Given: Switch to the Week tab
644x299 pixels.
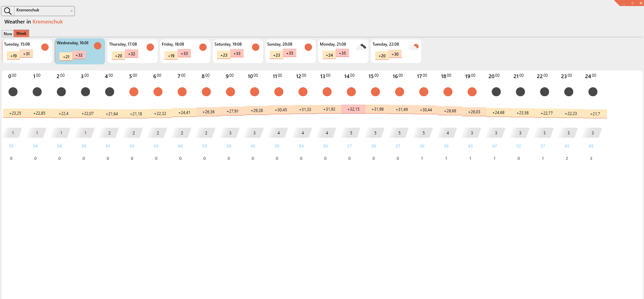Looking at the screenshot, I should (x=21, y=34).
